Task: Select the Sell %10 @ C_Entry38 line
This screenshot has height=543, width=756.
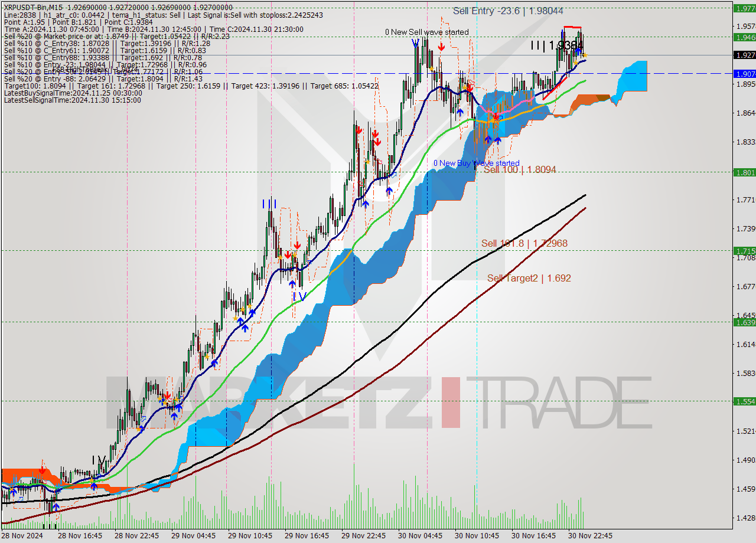Action: pos(107,43)
